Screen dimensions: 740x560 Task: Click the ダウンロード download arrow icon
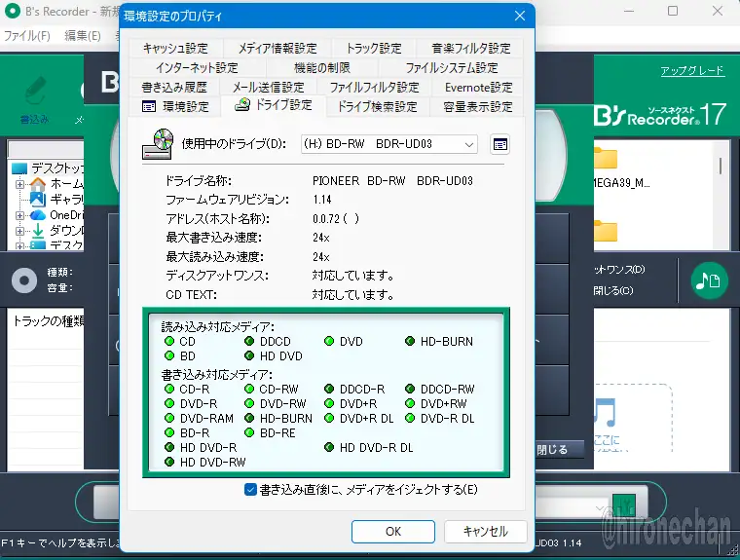[38, 230]
